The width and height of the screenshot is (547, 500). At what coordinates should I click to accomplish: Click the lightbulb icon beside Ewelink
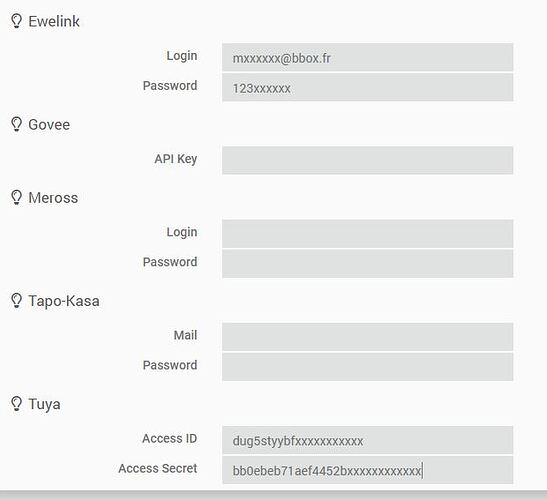pos(16,21)
